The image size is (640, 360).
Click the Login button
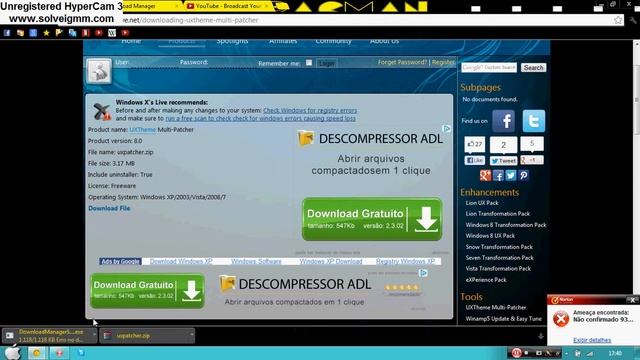327,63
